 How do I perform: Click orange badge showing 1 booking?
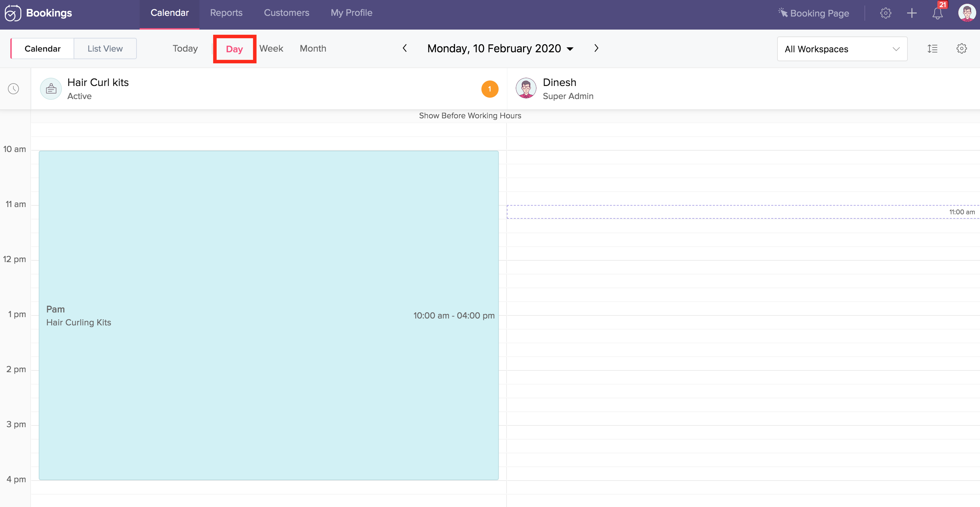(490, 89)
